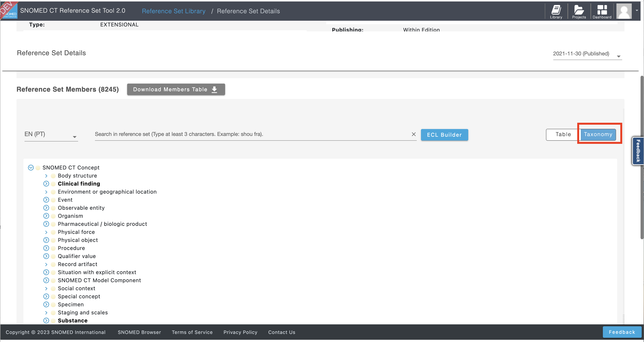The width and height of the screenshot is (644, 342).
Task: Select the Specimen tree item
Action: [71, 305]
